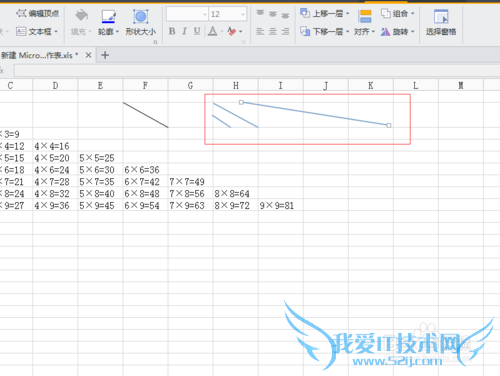500x376 pixels.
Task: Click Send Backward (下移一层)
Action: coord(321,32)
